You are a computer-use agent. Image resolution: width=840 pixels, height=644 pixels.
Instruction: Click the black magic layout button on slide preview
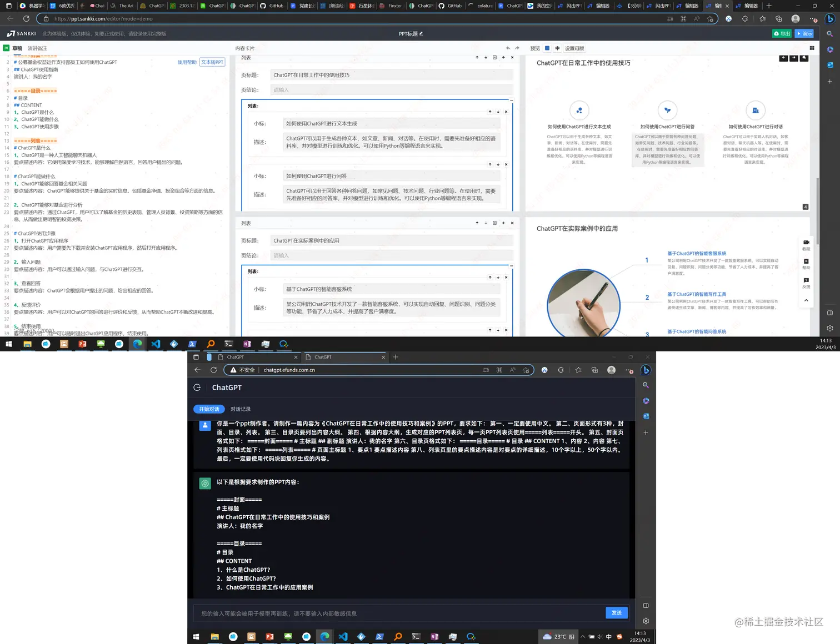click(804, 58)
